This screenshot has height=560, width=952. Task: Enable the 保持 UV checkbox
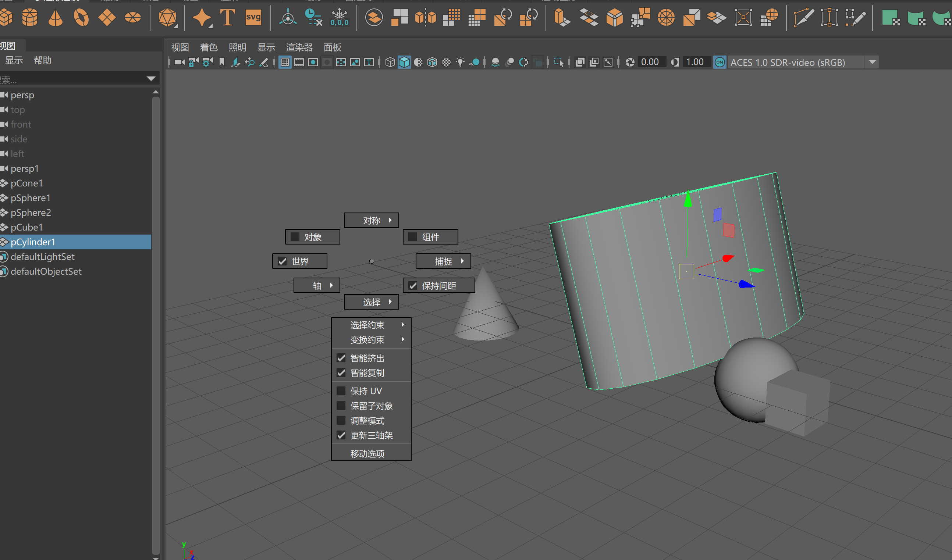point(341,391)
